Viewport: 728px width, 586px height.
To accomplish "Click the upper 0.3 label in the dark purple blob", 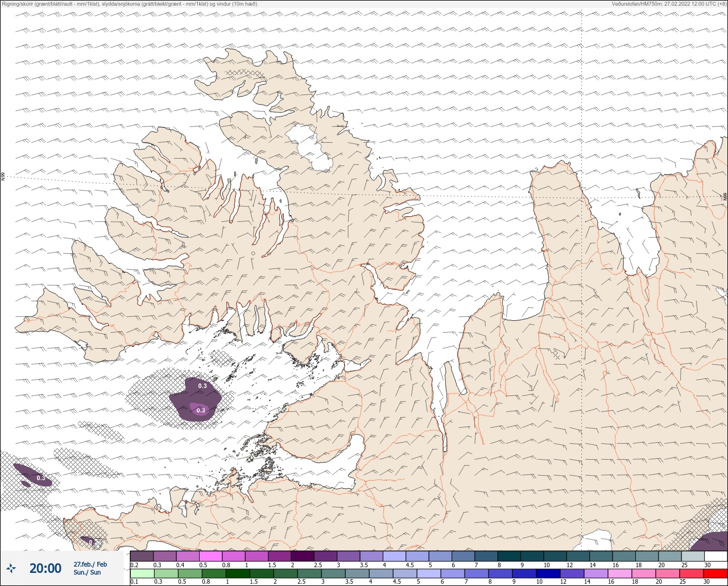I will 202,386.
